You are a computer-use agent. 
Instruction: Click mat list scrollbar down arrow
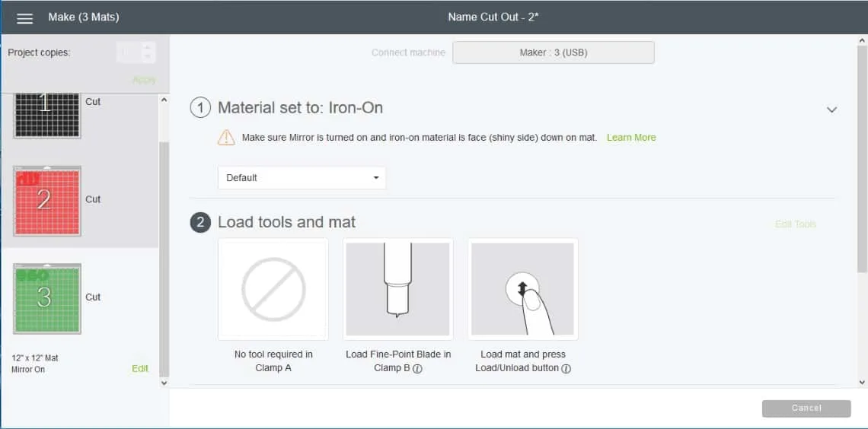163,382
